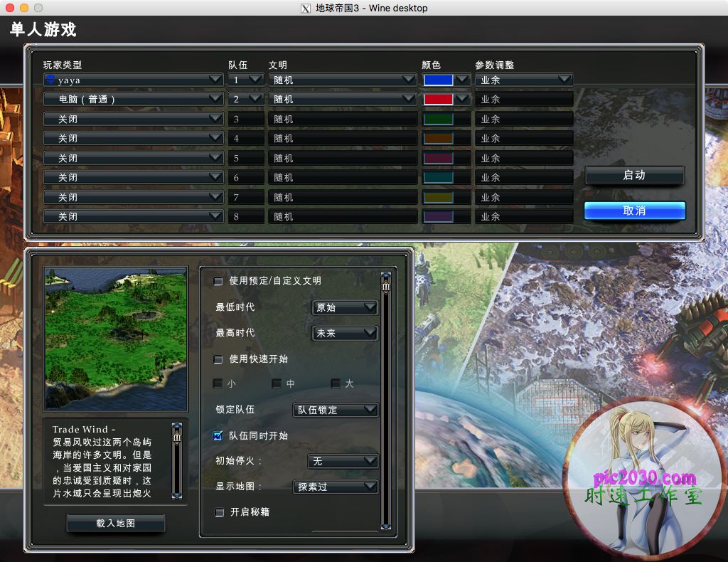Viewport: 728px width, 562px height.
Task: Enable 使用预定/自定义文明 checkbox
Action: pyautogui.click(x=218, y=281)
